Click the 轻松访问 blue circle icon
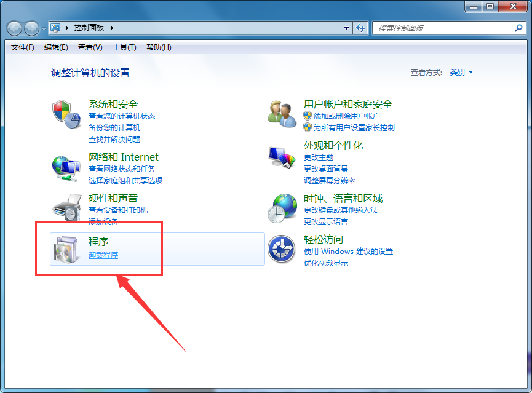This screenshot has width=532, height=393. click(x=281, y=249)
